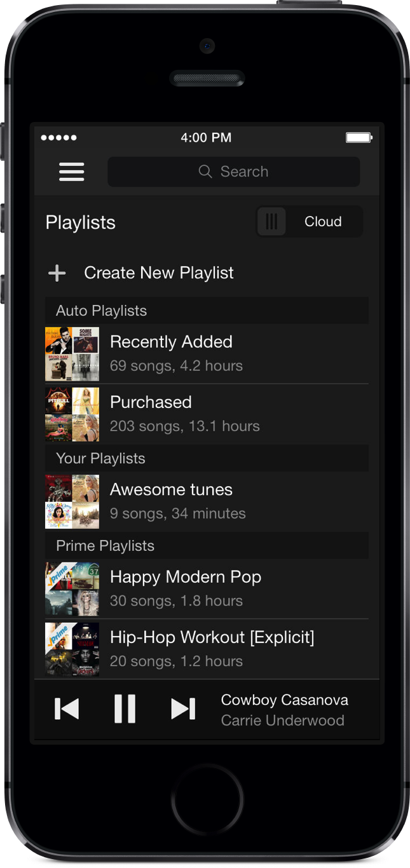Tap the Awesome tunes cover thumbnail
Image resolution: width=410 pixels, height=868 pixels.
(x=72, y=502)
